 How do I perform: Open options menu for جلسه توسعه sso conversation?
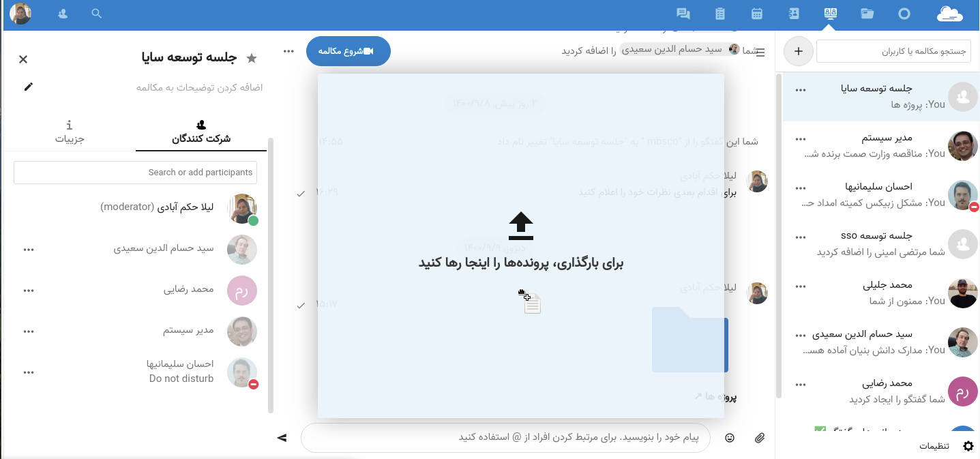pos(801,237)
